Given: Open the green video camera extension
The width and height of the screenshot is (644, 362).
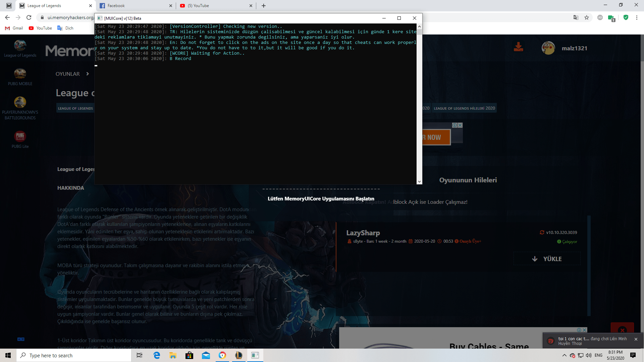Looking at the screenshot, I should (611, 18).
